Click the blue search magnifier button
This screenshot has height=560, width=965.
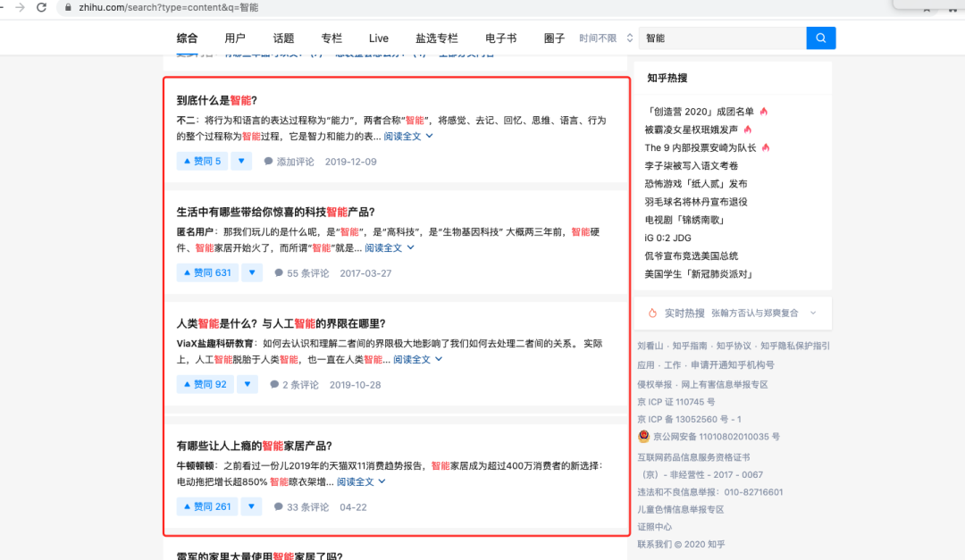(820, 38)
